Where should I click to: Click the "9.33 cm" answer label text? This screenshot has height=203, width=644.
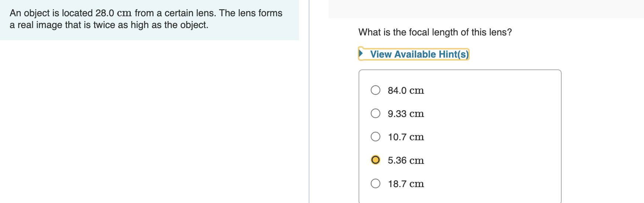click(406, 114)
